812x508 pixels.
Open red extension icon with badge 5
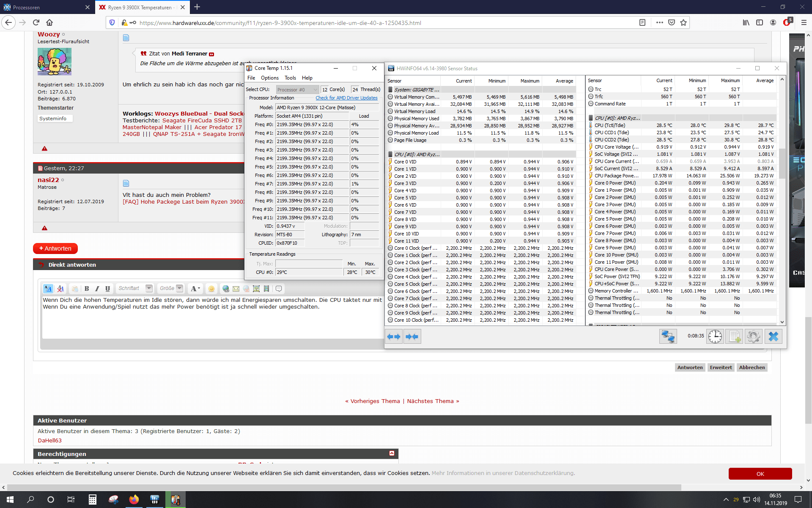(x=787, y=22)
